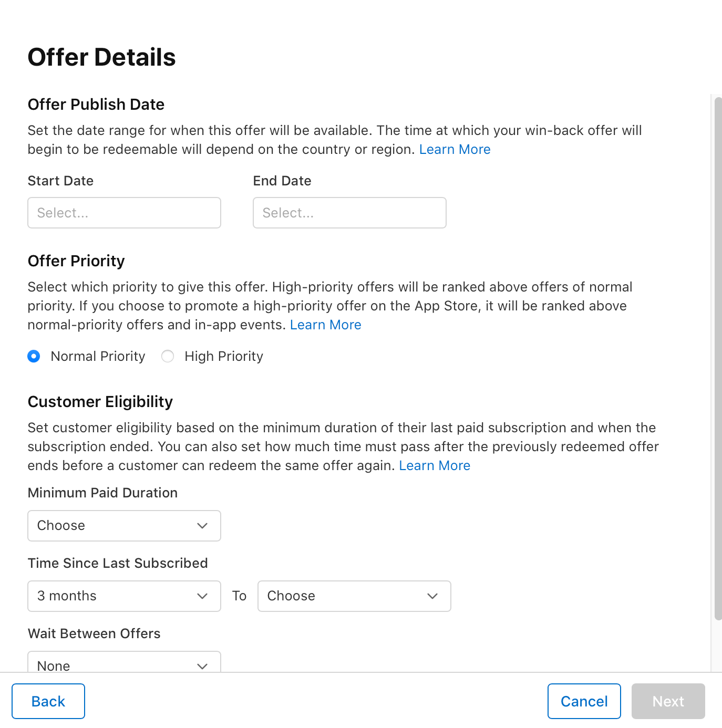Select Normal Priority for the offer

[34, 356]
